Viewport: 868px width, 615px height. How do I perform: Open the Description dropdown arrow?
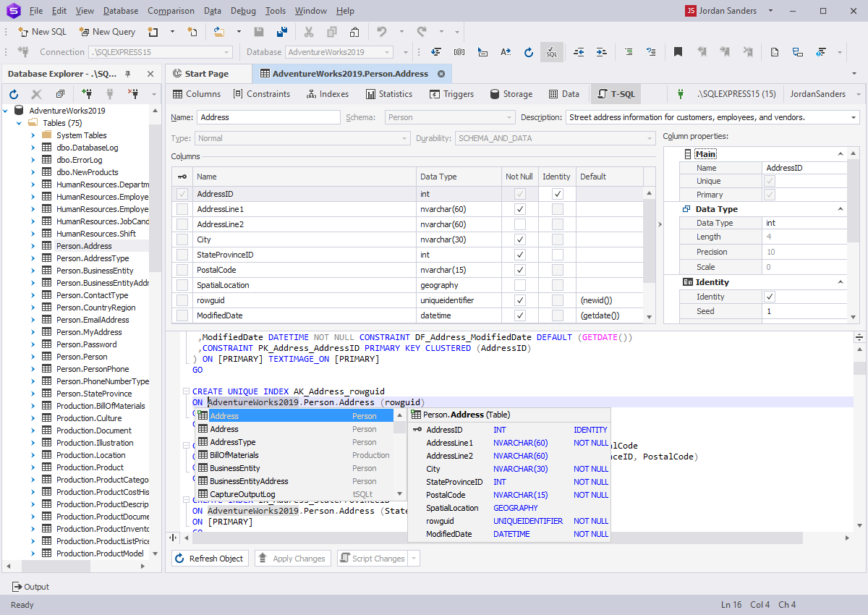pos(854,117)
